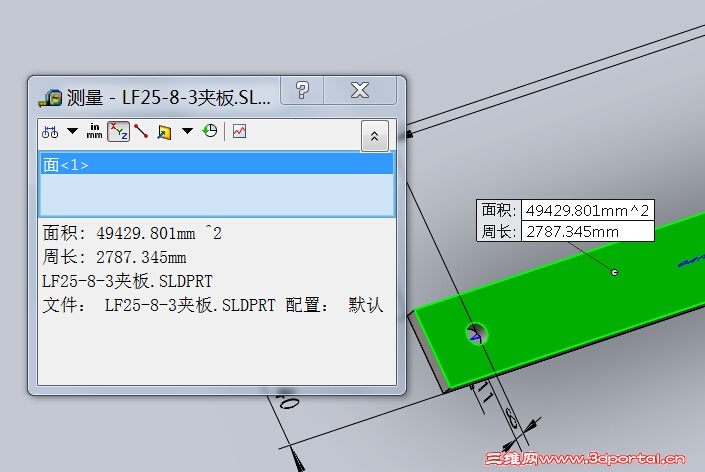705x472 pixels.
Task: Expand projected-on dropdown arrow
Action: pyautogui.click(x=187, y=131)
